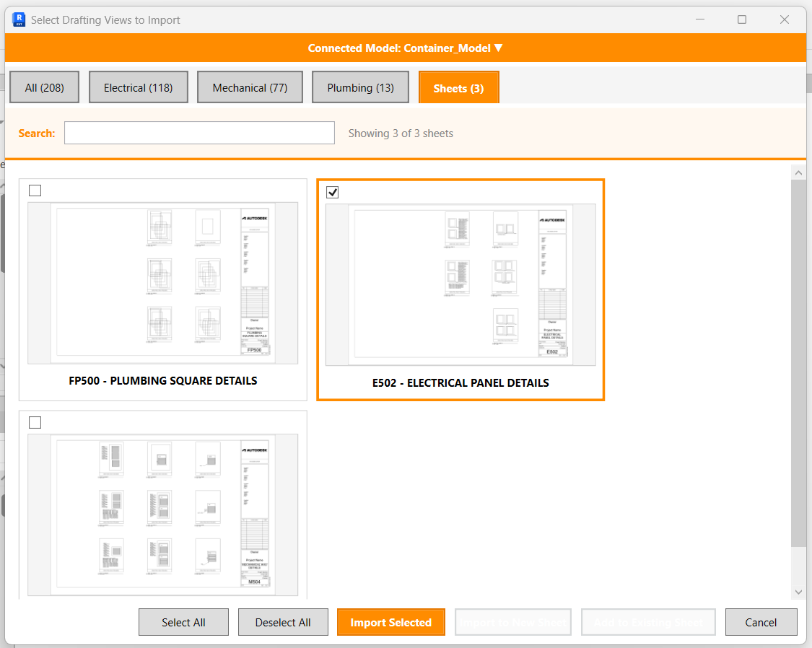The image size is (812, 648).
Task: Select the Mechanical (77) tab
Action: point(250,87)
